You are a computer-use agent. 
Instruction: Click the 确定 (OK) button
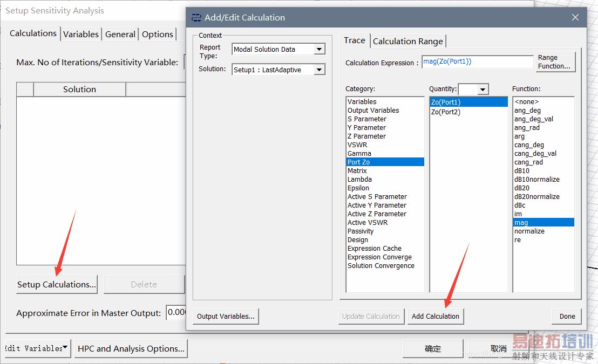[x=433, y=349]
